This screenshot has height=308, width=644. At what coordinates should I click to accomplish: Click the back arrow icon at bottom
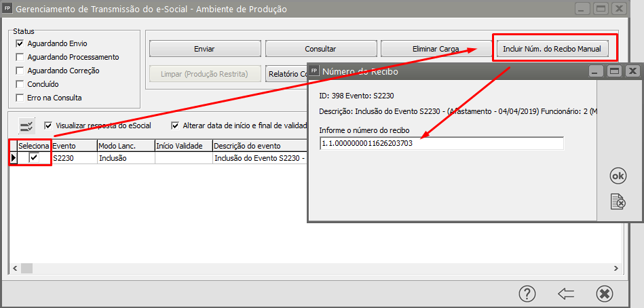566,293
